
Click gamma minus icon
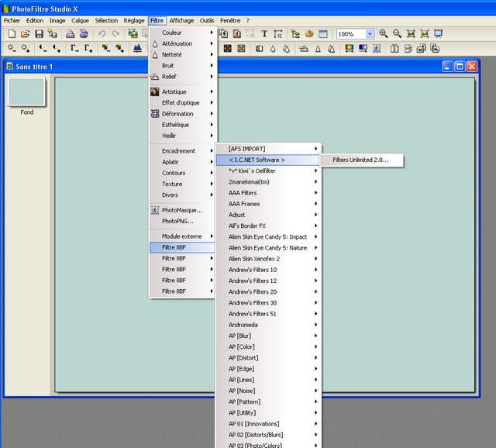pos(74,48)
